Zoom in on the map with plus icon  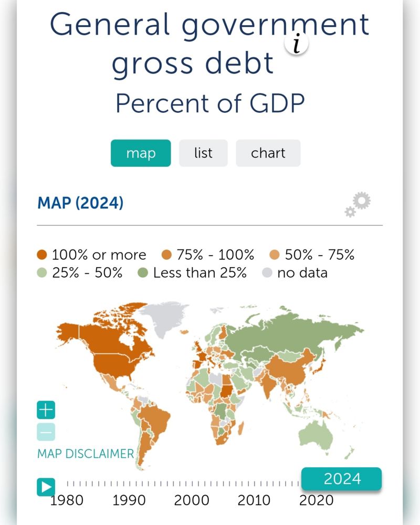pyautogui.click(x=46, y=409)
